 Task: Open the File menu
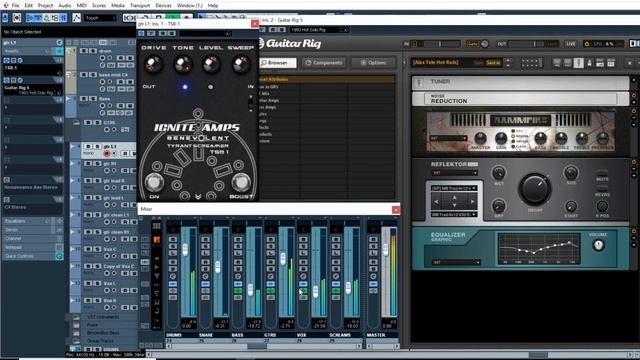pos(15,5)
